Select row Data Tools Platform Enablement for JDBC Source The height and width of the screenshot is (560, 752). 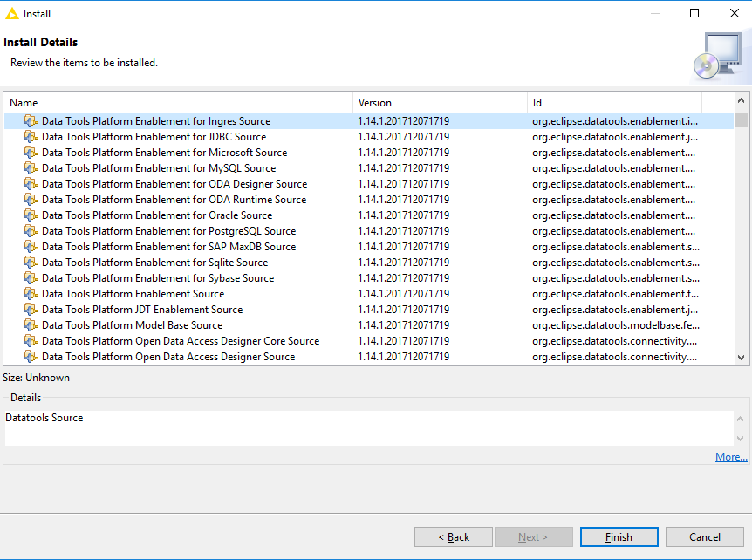[x=369, y=137]
